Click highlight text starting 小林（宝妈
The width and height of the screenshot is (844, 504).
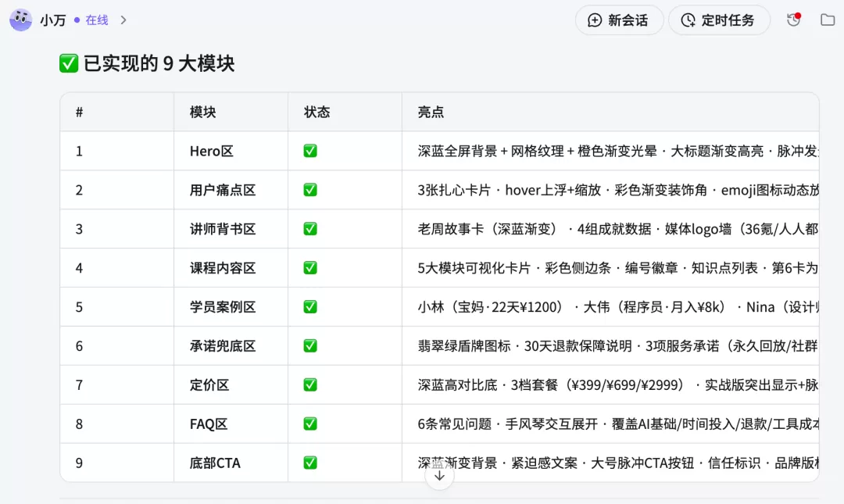pyautogui.click(x=618, y=307)
